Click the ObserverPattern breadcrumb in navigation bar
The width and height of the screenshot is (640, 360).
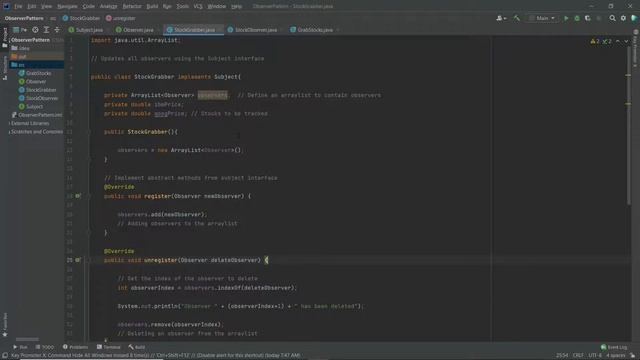click(x=24, y=18)
